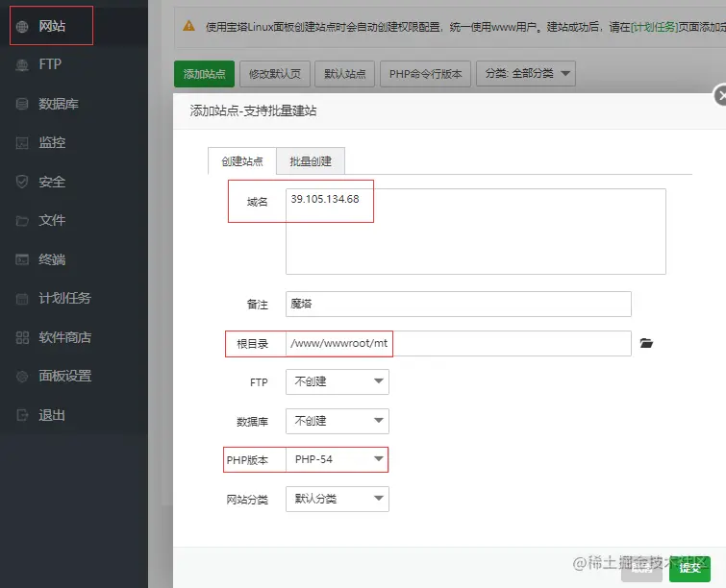This screenshot has height=588, width=726.
Task: Click the shield icon beside 安全
Action: click(22, 182)
